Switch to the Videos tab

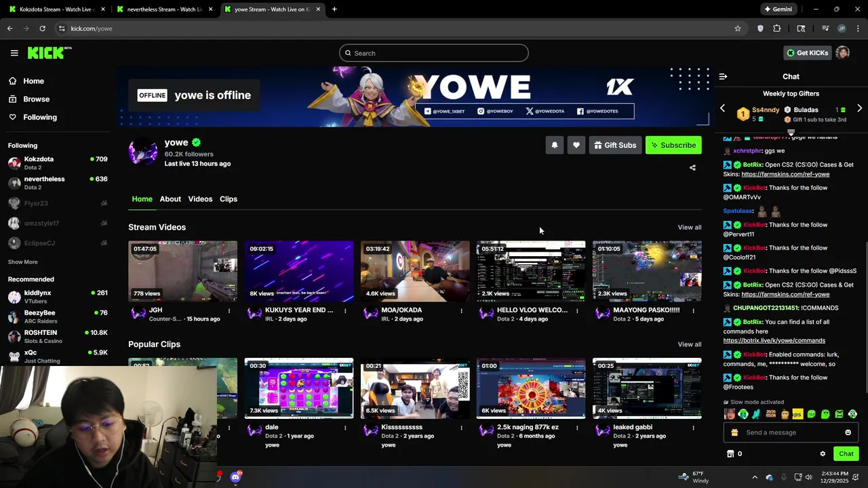pos(200,199)
